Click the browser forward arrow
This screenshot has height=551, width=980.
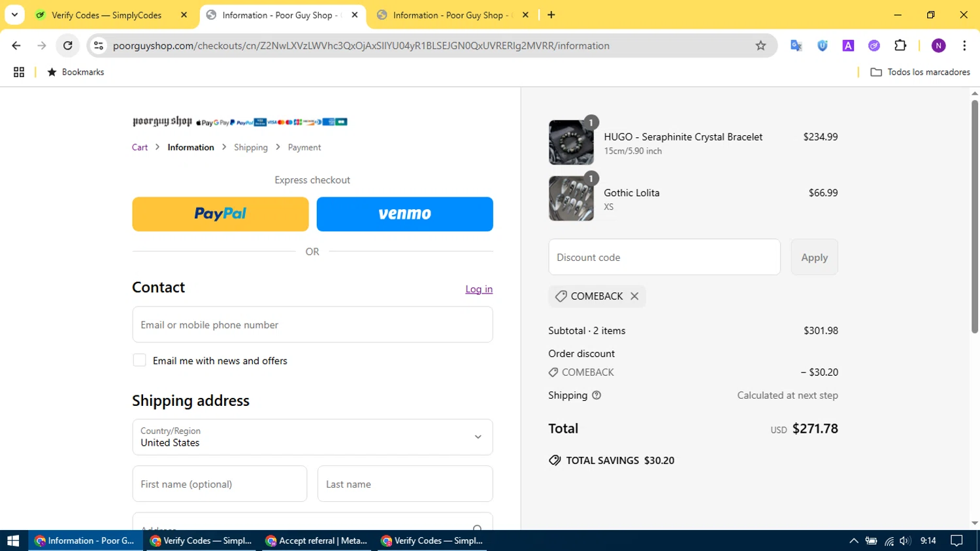[42, 46]
